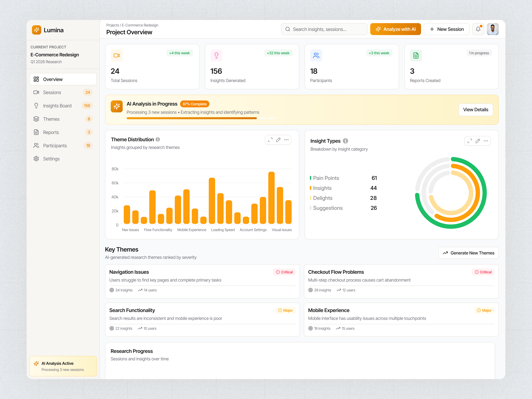Click the Reports Created document icon
Screen dimensions: 532x399
(416, 56)
